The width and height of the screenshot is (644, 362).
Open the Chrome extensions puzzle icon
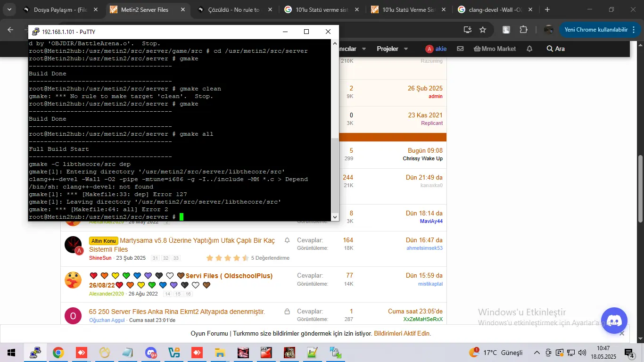pos(523,30)
